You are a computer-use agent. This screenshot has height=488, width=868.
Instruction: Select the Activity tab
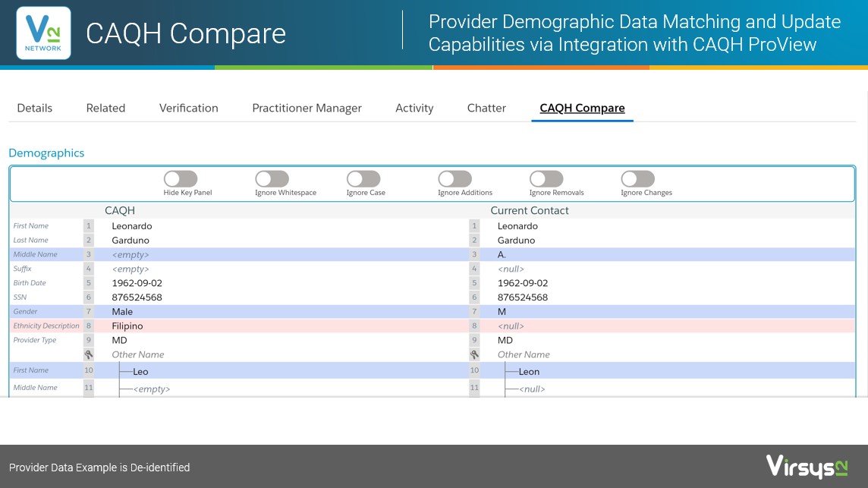point(414,108)
